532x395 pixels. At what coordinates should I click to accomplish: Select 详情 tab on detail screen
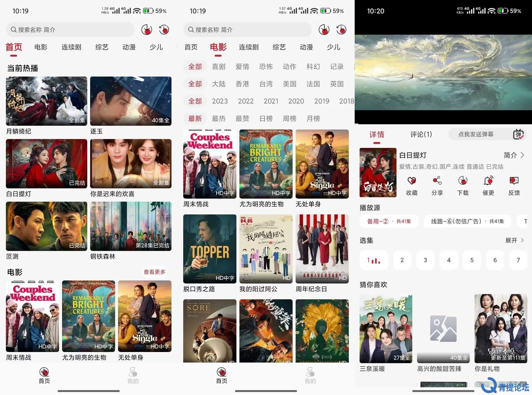click(377, 135)
